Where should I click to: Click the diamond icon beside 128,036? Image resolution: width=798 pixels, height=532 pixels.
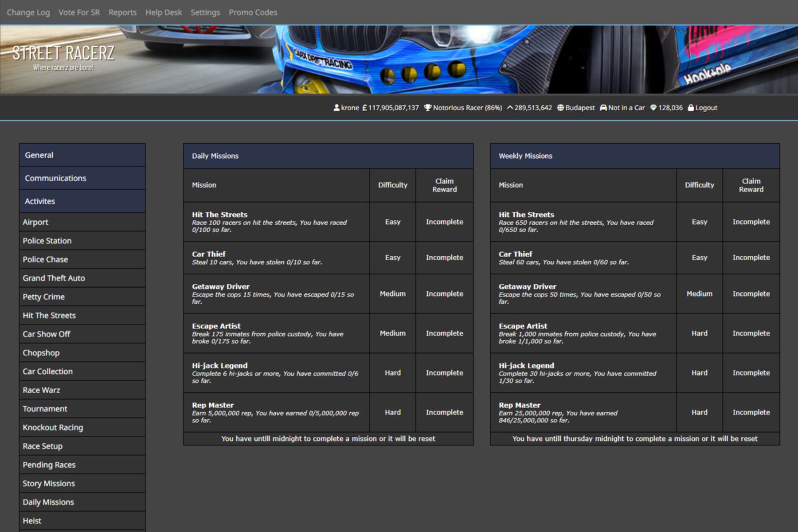[x=653, y=108]
